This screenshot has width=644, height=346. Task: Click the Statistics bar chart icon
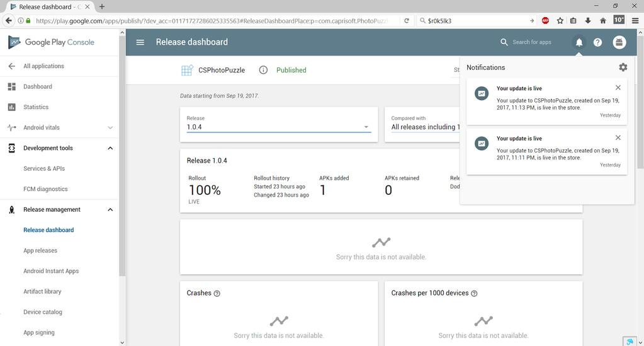tap(12, 107)
